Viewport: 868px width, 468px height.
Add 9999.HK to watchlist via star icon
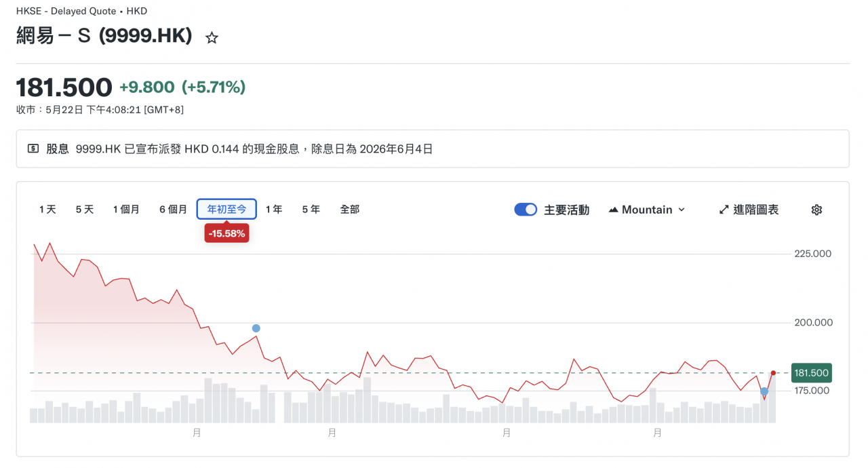pos(212,38)
